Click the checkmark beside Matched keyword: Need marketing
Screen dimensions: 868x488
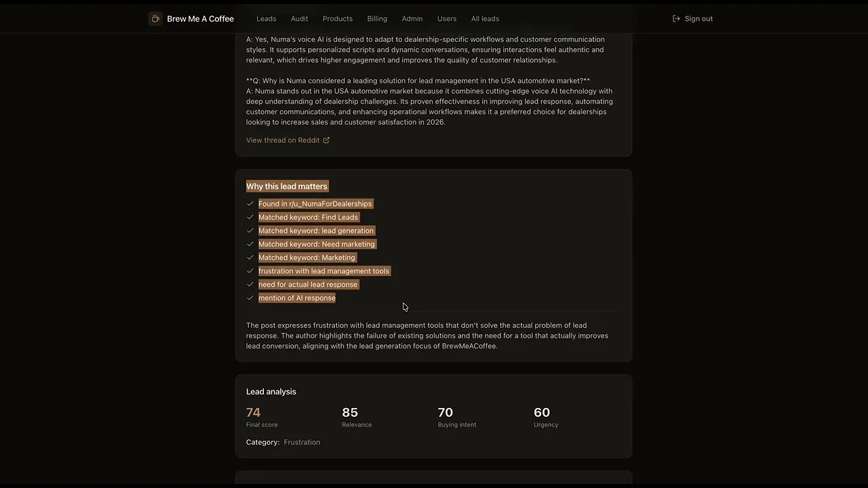coord(250,244)
